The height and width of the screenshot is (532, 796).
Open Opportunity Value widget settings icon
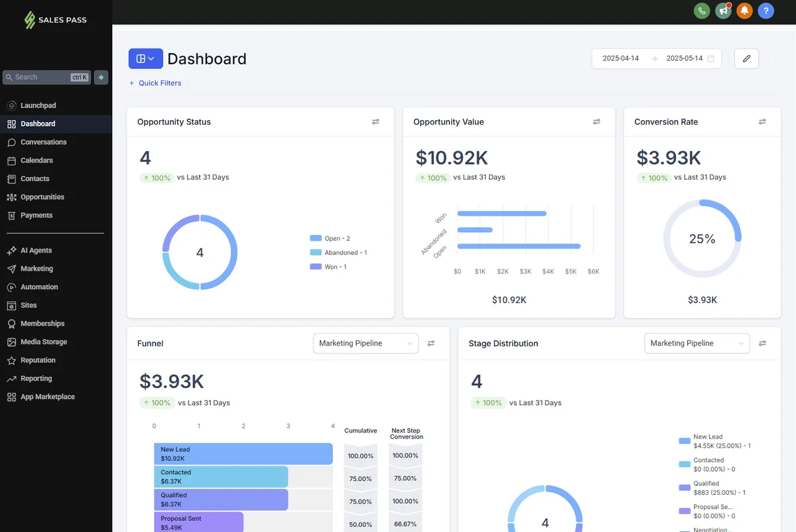click(596, 122)
